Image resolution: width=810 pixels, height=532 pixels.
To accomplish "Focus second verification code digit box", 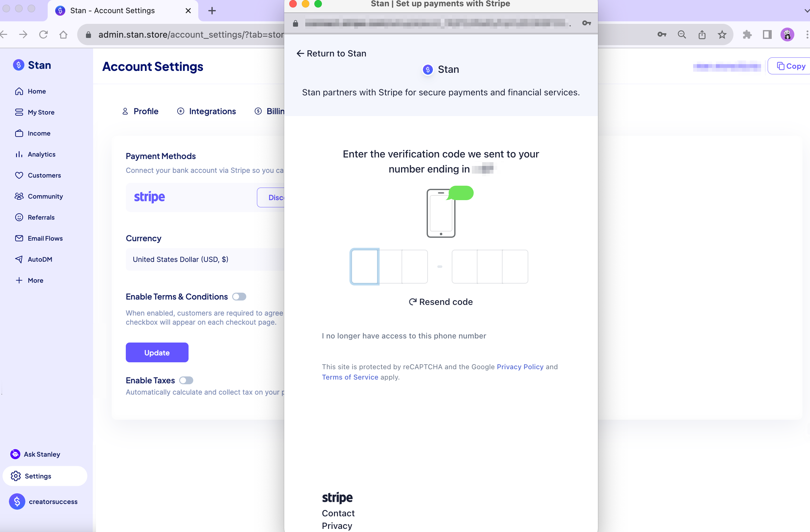I will pyautogui.click(x=390, y=267).
